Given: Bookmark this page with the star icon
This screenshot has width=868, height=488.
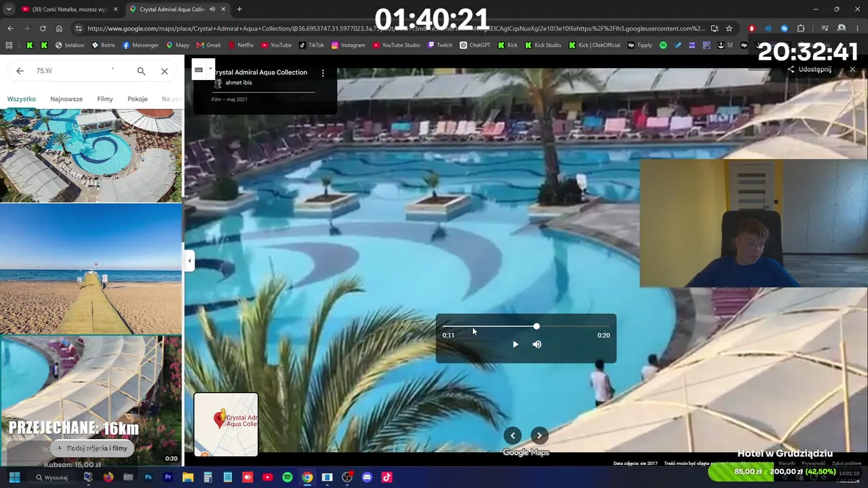Looking at the screenshot, I should point(729,28).
